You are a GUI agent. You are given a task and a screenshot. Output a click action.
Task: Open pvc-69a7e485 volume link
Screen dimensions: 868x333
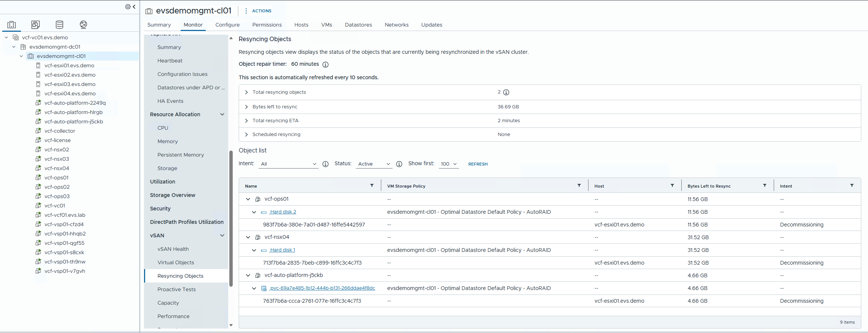pyautogui.click(x=322, y=288)
